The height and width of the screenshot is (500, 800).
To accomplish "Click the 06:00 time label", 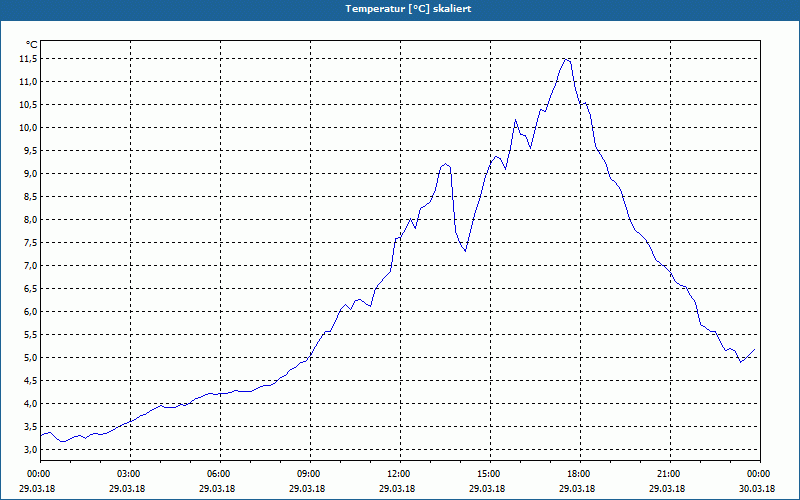I will pyautogui.click(x=220, y=474).
